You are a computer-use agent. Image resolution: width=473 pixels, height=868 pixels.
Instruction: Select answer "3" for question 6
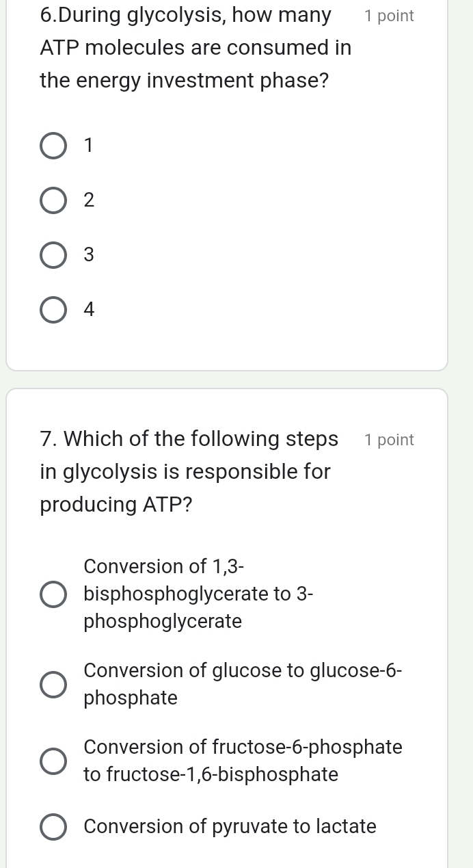[x=53, y=254]
